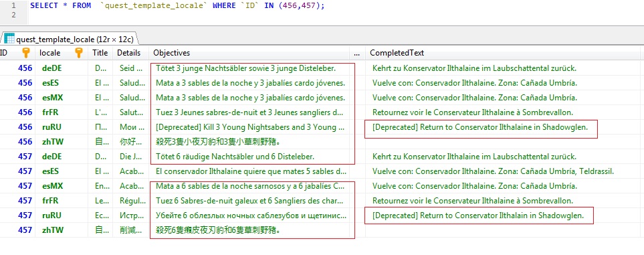The width and height of the screenshot is (644, 255).
Task: Click the key icon in the ID column header
Action: coord(26,53)
